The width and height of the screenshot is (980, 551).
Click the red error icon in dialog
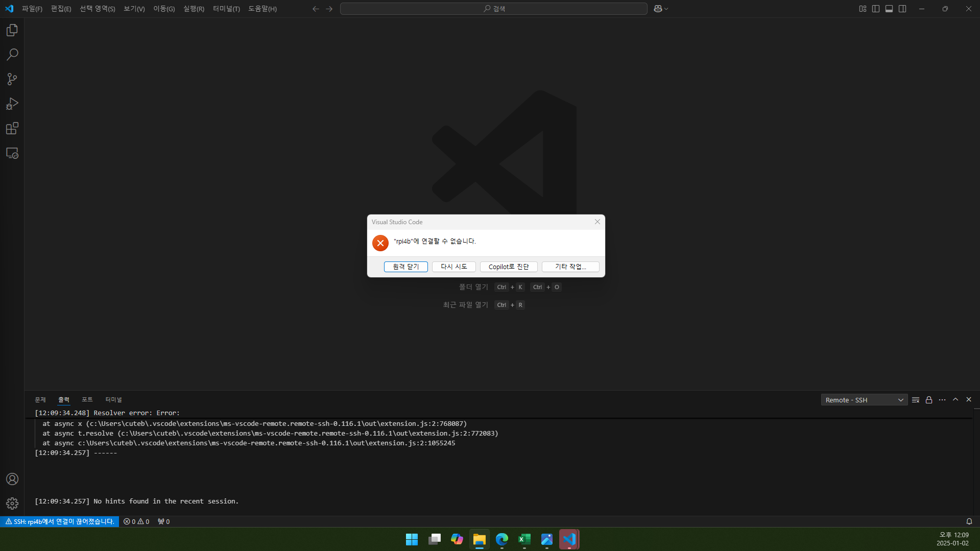pyautogui.click(x=380, y=243)
